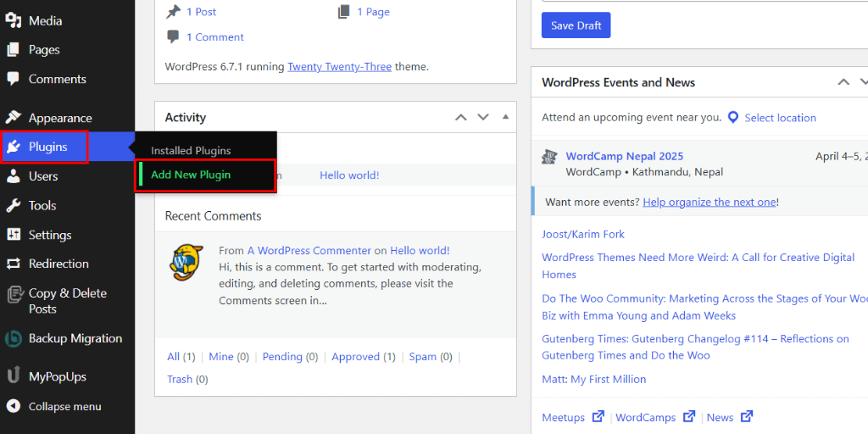
Task: Click the commenter avatar image
Action: [186, 263]
